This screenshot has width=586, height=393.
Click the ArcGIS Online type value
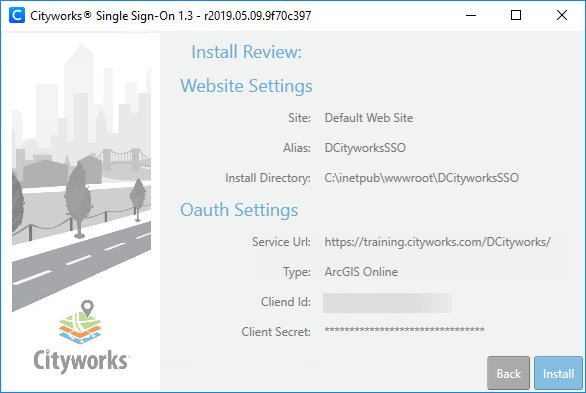(361, 272)
